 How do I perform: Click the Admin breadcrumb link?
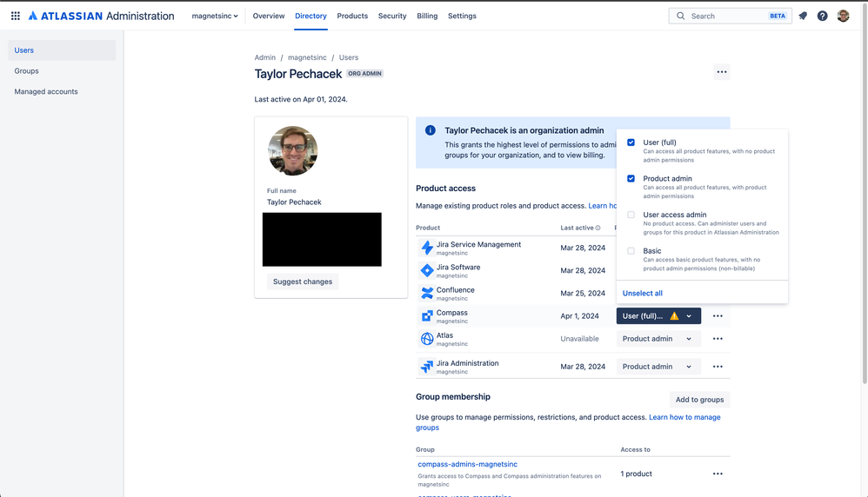264,57
